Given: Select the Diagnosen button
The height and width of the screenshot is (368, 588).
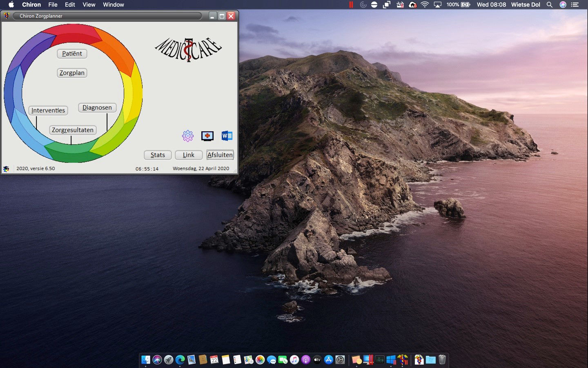Looking at the screenshot, I should tap(97, 108).
